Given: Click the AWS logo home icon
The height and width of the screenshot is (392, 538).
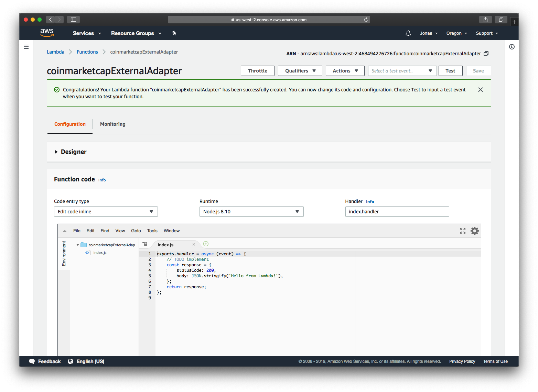Looking at the screenshot, I should click(x=47, y=33).
